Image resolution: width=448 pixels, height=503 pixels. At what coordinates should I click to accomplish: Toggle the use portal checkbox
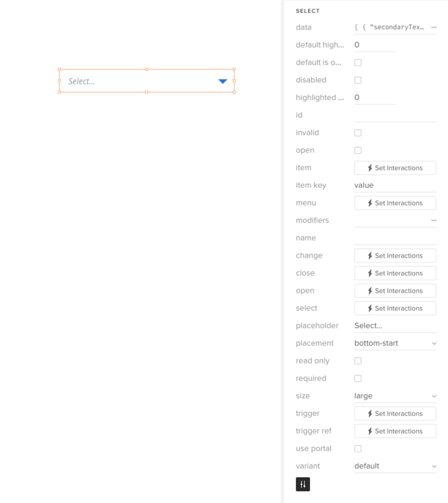click(x=357, y=449)
